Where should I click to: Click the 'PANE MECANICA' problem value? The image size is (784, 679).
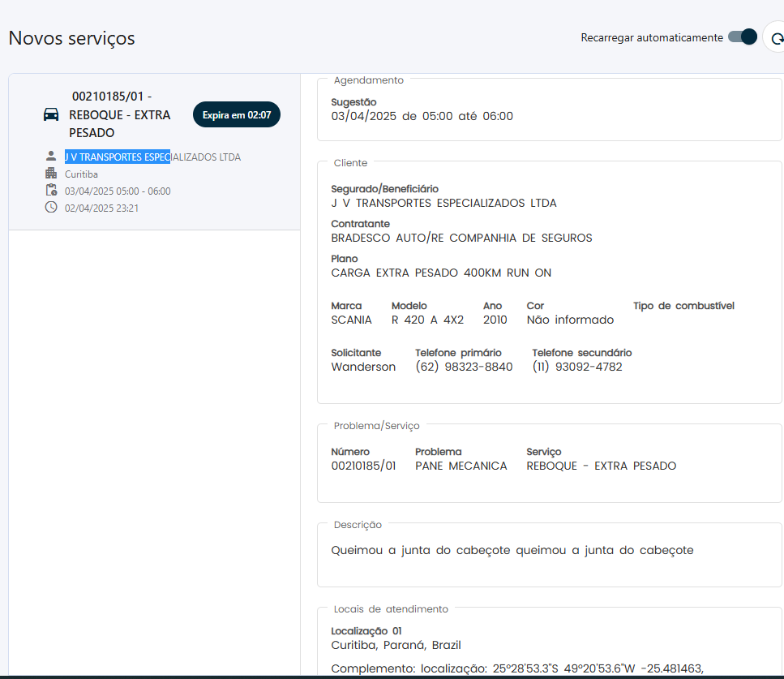pyautogui.click(x=461, y=466)
